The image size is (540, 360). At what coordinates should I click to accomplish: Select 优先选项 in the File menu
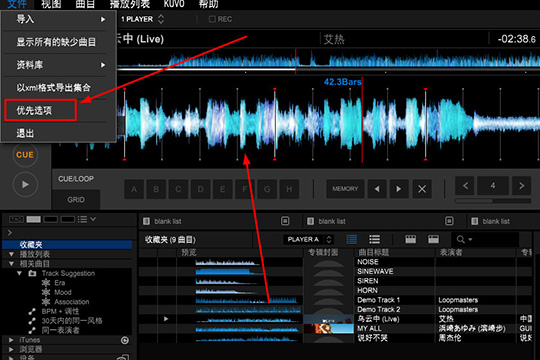click(41, 110)
